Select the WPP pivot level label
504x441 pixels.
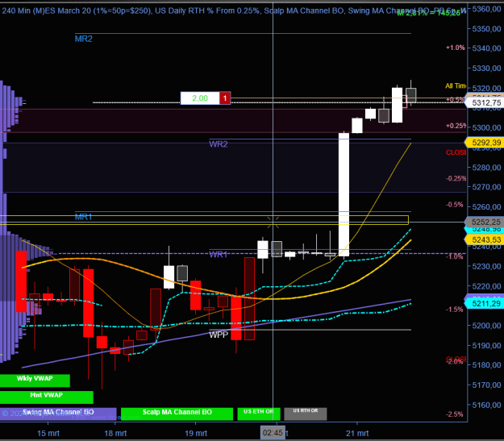(219, 335)
